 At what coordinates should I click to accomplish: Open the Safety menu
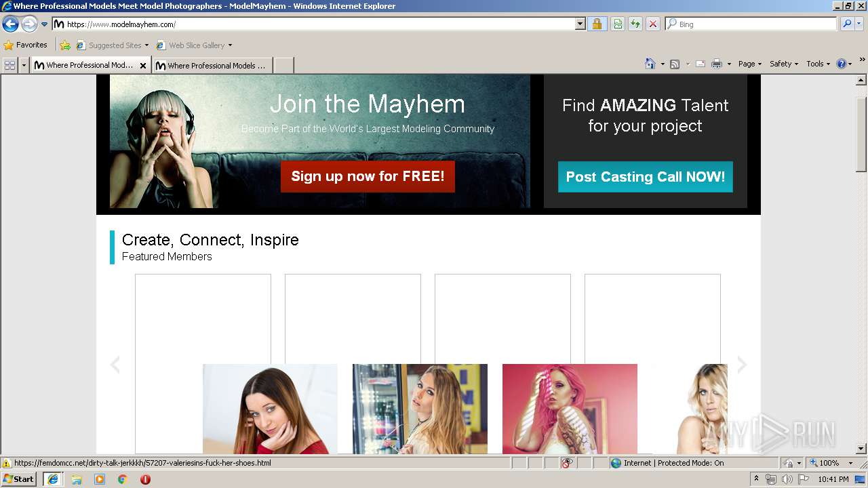point(783,64)
